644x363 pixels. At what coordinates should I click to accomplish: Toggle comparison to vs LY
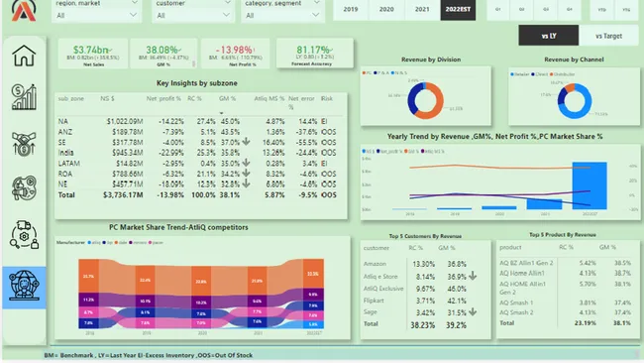pos(548,36)
